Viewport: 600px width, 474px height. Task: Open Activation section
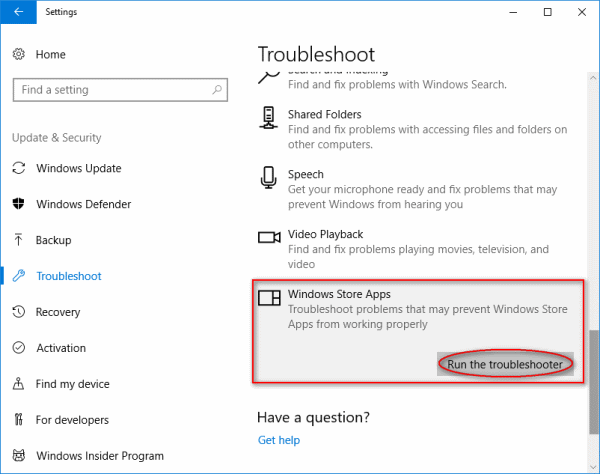click(61, 348)
